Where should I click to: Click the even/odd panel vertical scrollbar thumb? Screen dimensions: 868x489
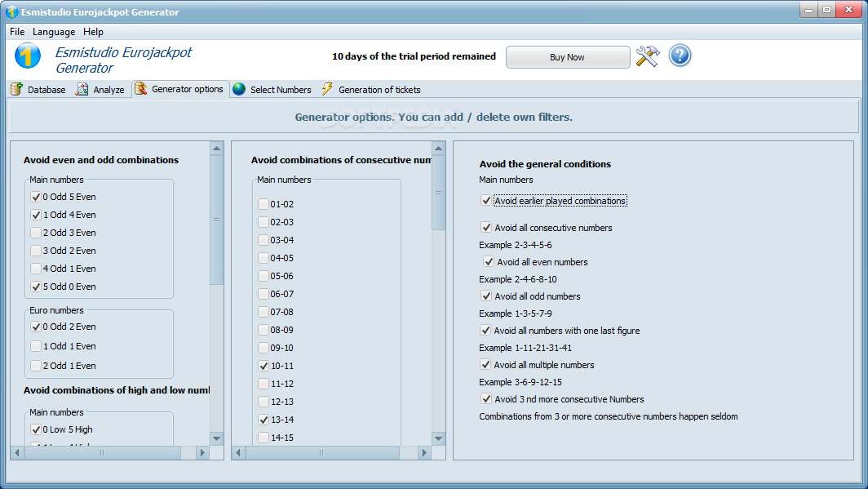(216, 220)
